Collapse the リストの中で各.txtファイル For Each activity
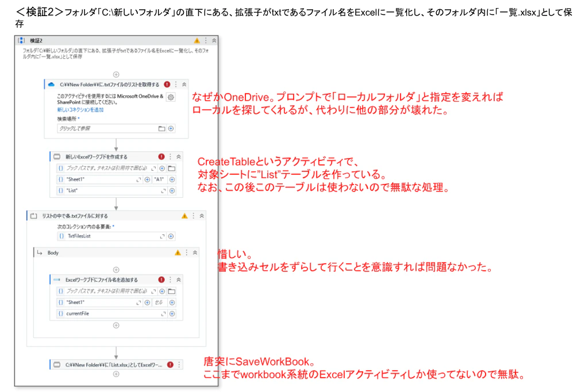This screenshot has width=585, height=392. coord(202,216)
